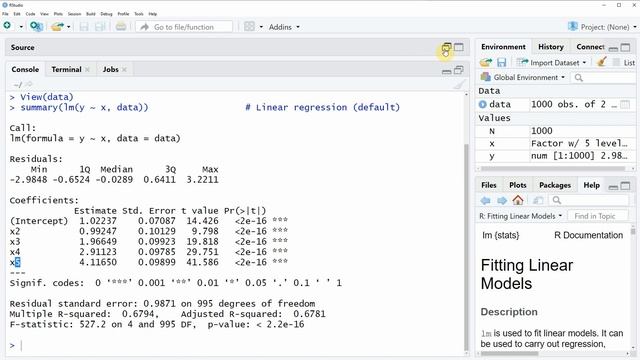Image resolution: width=640 pixels, height=360 pixels.
Task: Expand the data object row
Action: click(482, 104)
